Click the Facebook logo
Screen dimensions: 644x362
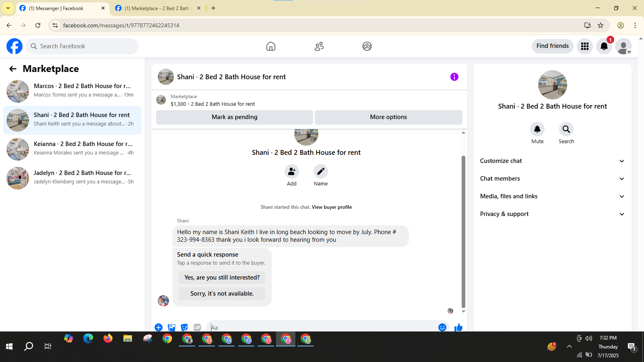14,46
